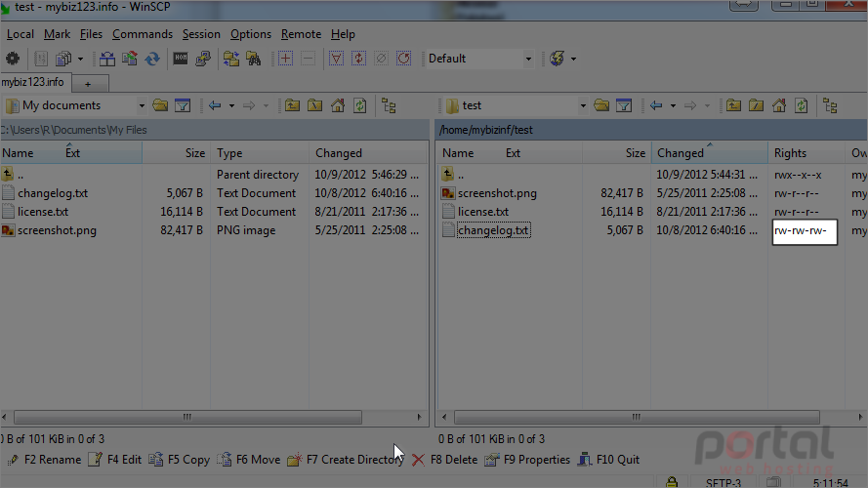The image size is (868, 488).
Task: Click the remote open directory folder icon
Action: point(601,105)
